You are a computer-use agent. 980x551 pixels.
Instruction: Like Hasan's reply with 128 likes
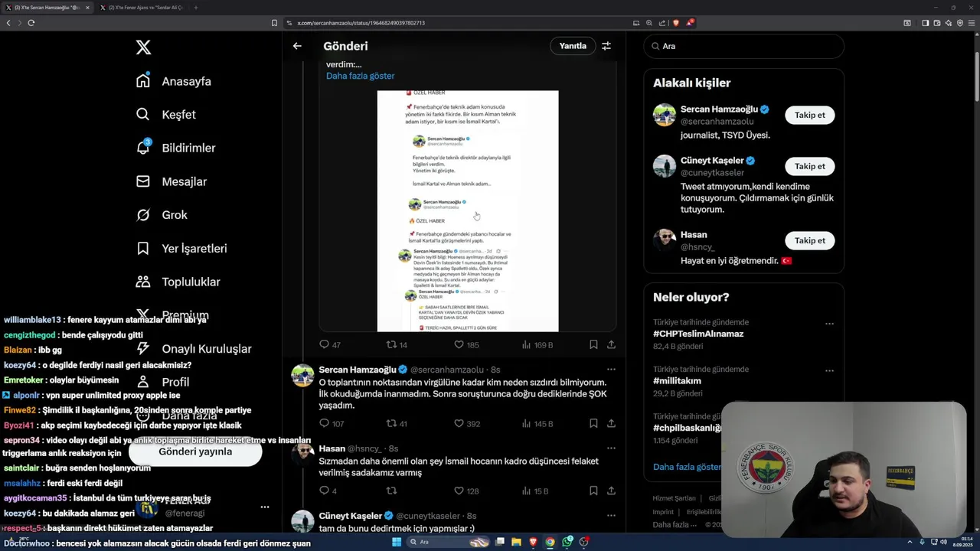click(466, 491)
